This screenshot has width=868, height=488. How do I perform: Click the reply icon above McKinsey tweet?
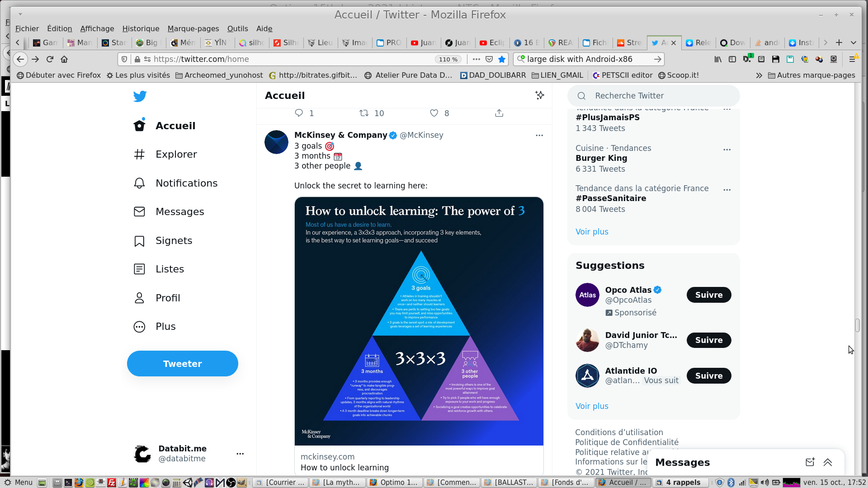pos(299,113)
